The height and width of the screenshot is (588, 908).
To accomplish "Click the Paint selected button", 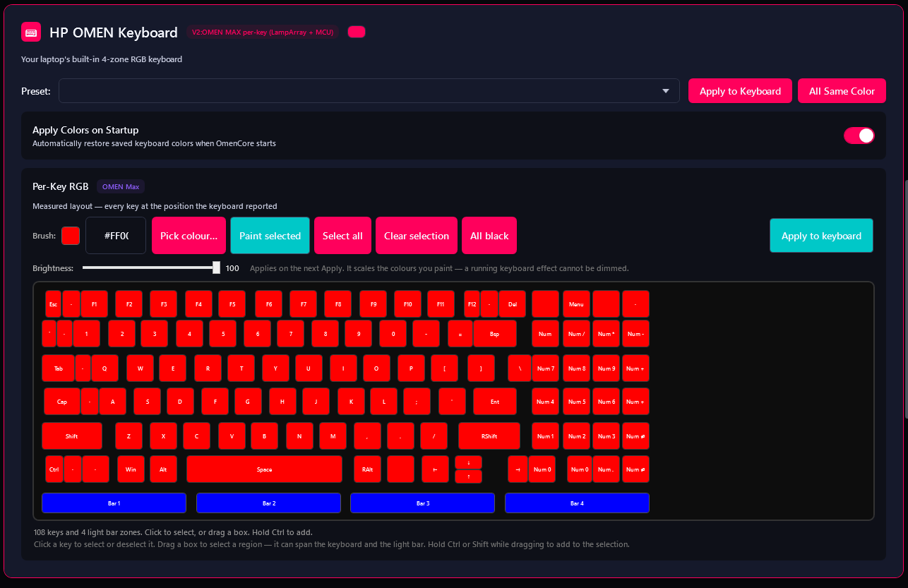I will (x=270, y=236).
